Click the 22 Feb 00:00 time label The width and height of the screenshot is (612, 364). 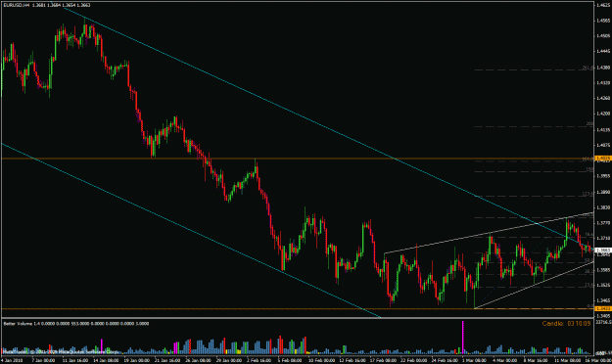point(414,360)
